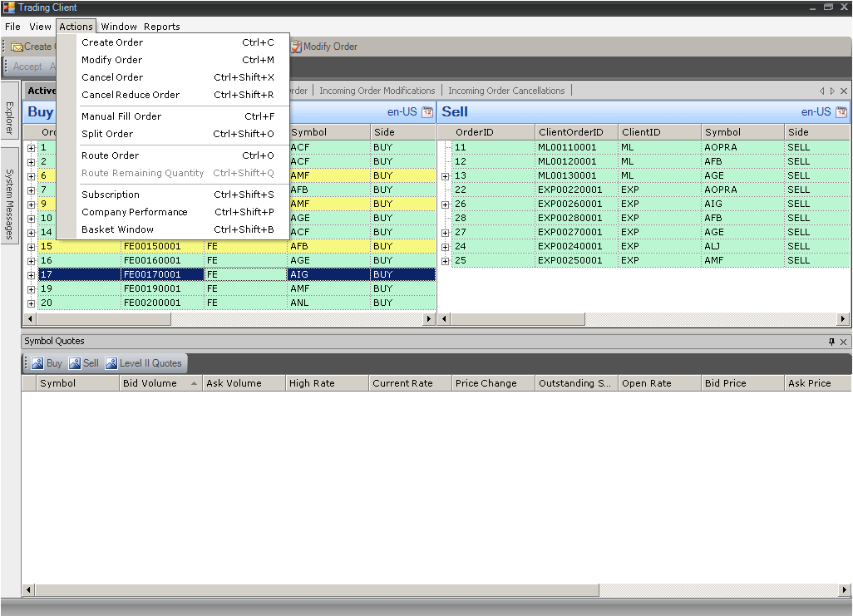Image resolution: width=853 pixels, height=616 pixels.
Task: Switch to Incoming Order Cancellations tab
Action: [506, 91]
